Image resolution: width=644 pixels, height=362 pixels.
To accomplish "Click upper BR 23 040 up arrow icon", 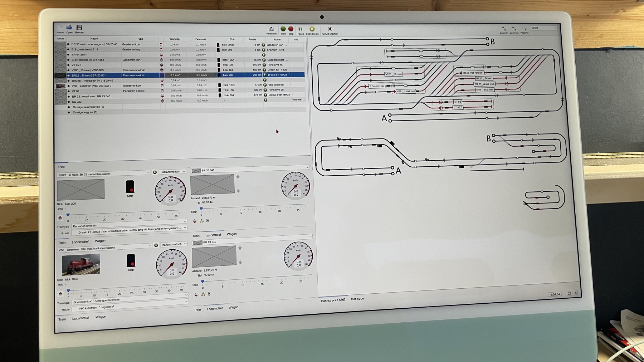I will [x=238, y=177].
